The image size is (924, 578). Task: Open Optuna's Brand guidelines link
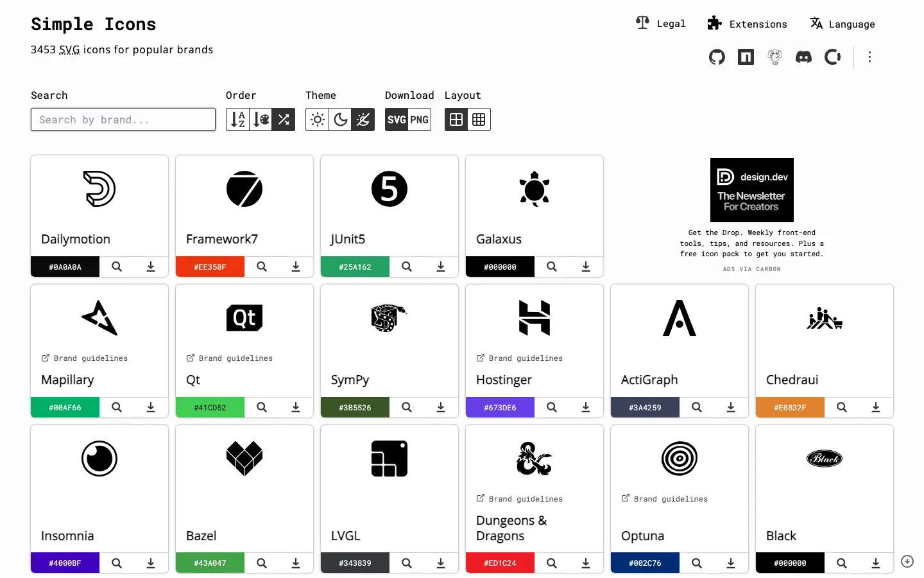coord(665,499)
